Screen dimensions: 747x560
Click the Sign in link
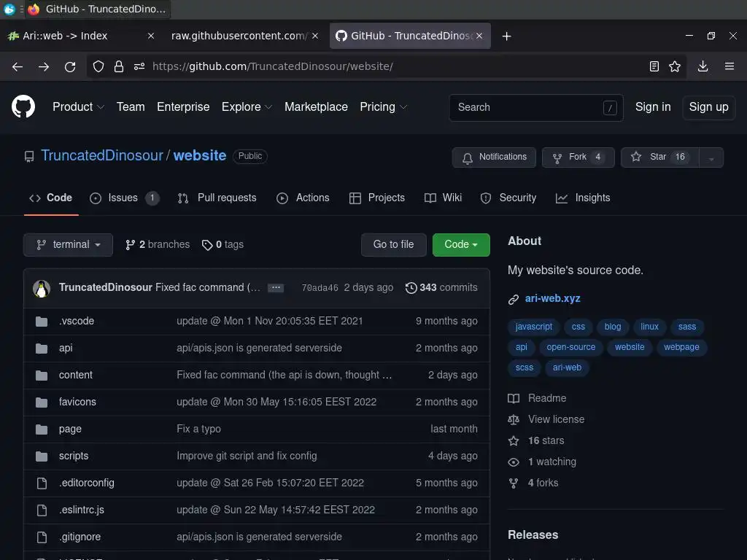pyautogui.click(x=653, y=106)
